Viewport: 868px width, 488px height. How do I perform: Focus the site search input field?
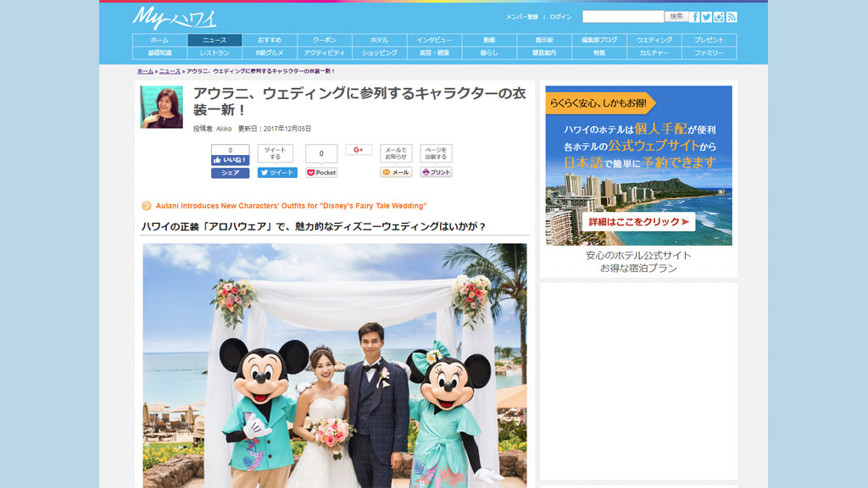click(x=623, y=17)
